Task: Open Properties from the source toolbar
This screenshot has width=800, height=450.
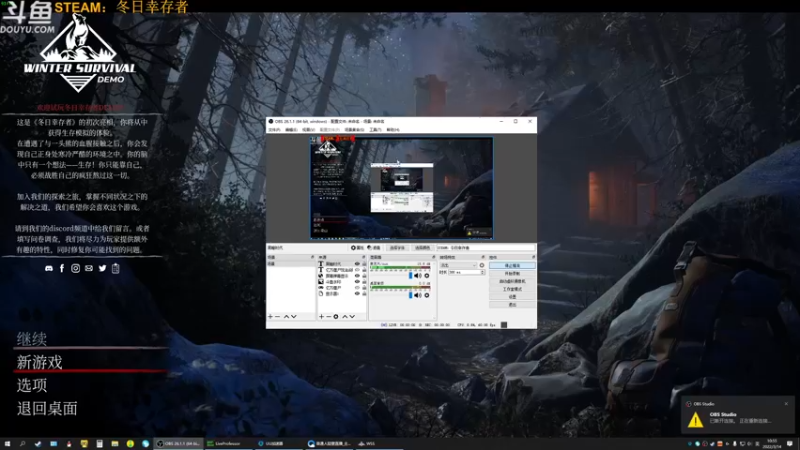Action: [358, 248]
